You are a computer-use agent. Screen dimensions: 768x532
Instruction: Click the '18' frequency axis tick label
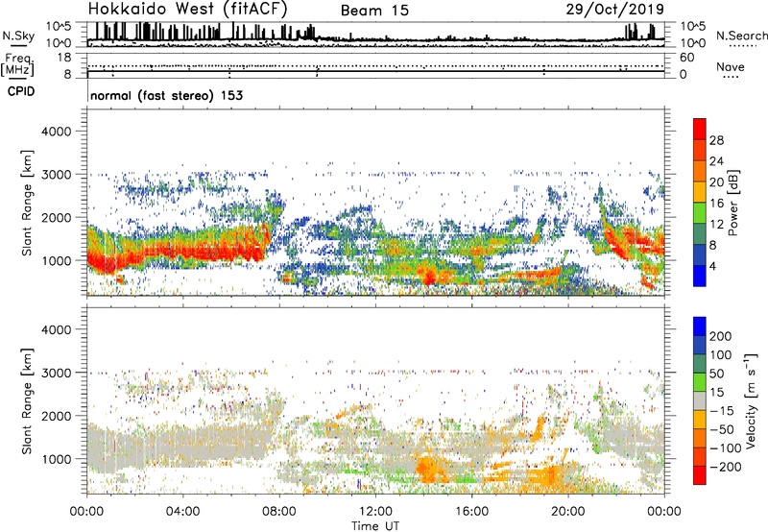point(64,58)
